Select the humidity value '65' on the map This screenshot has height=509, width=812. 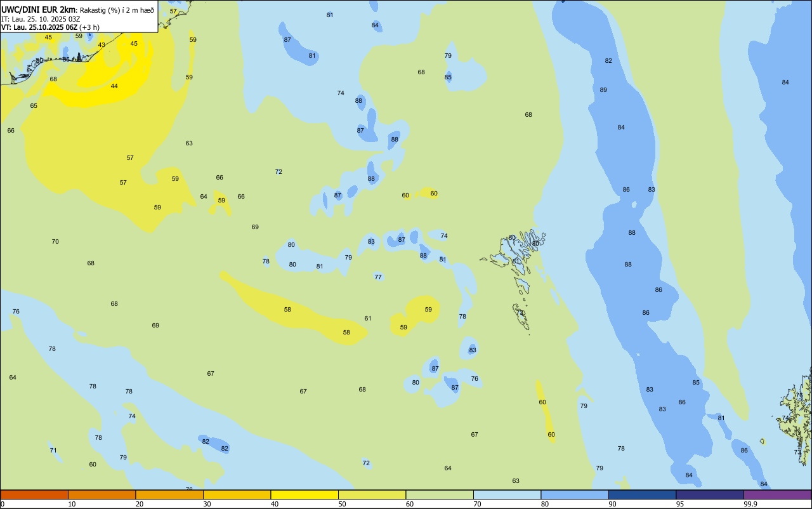(34, 106)
